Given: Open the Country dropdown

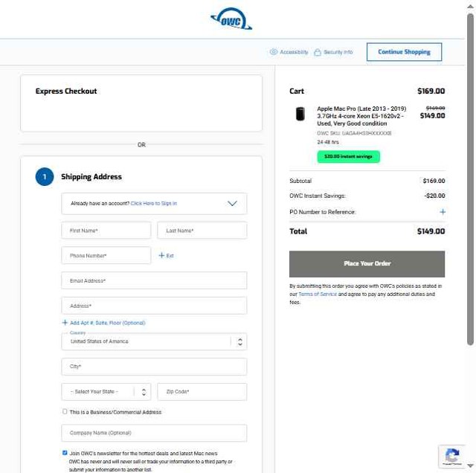Looking at the screenshot, I should coord(154,341).
